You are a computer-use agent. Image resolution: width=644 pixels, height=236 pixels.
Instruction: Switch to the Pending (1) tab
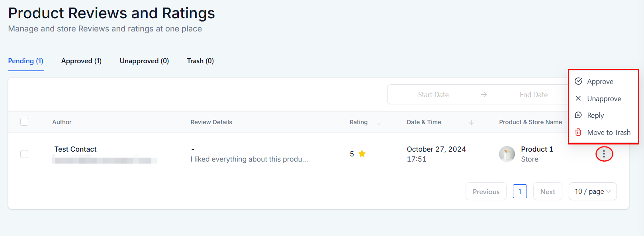pos(26,61)
